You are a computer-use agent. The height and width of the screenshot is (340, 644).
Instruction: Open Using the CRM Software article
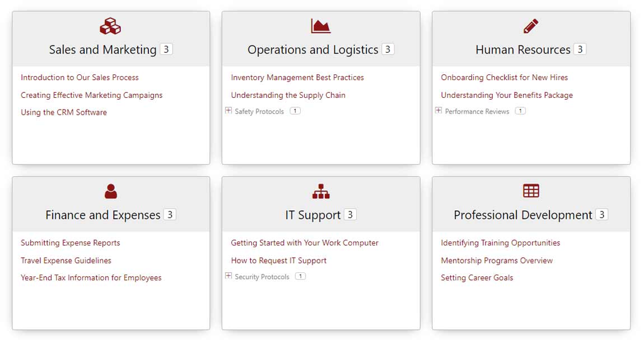64,112
